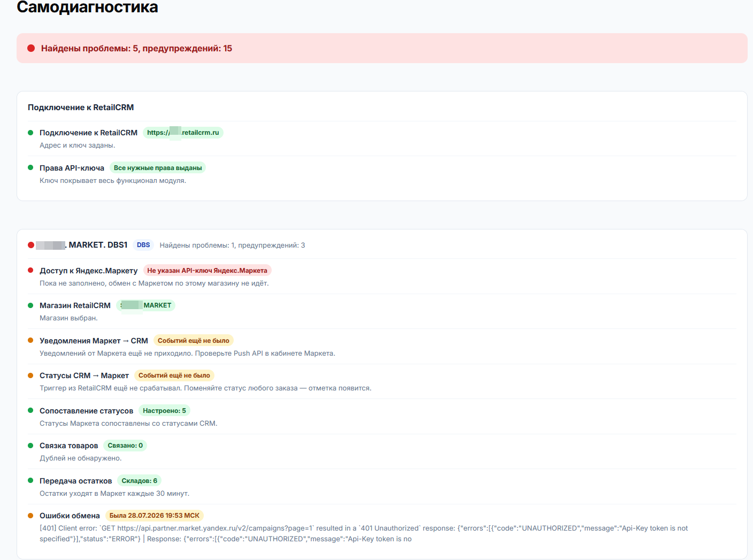
Task: Click 'Магазин выбран.' description
Action: click(68, 318)
